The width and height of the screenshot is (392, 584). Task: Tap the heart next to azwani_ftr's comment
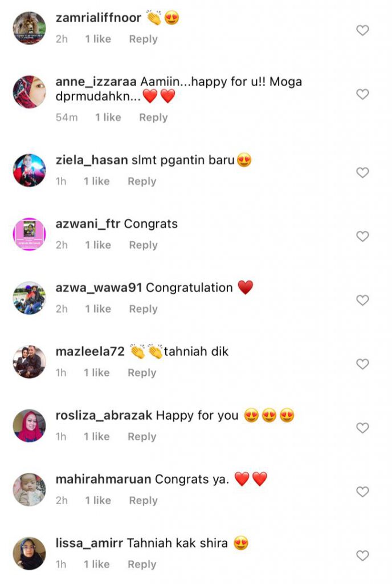point(362,236)
